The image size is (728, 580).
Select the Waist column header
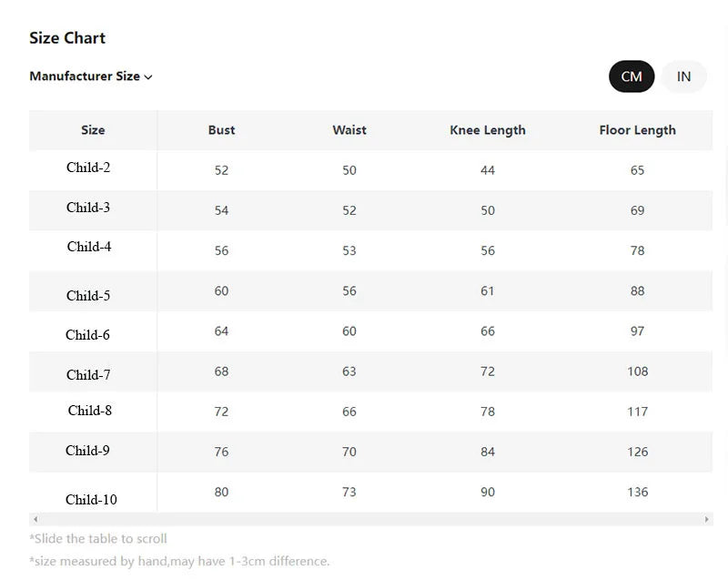(x=349, y=130)
